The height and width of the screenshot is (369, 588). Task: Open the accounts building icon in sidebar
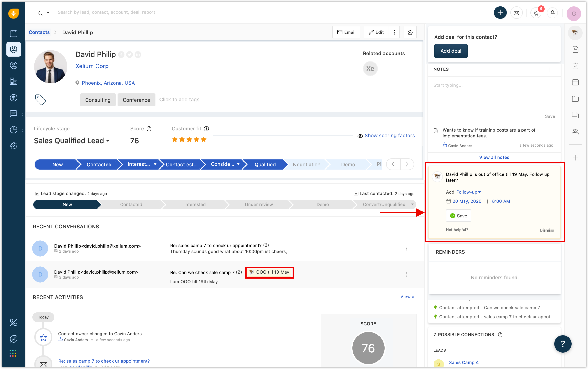click(14, 81)
